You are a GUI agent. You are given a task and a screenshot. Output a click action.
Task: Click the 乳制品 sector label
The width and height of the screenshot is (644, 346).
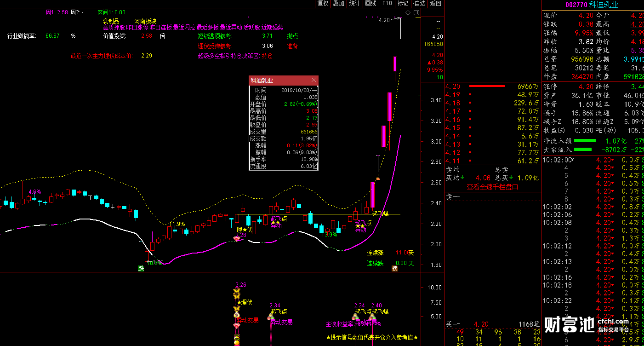[x=111, y=21]
